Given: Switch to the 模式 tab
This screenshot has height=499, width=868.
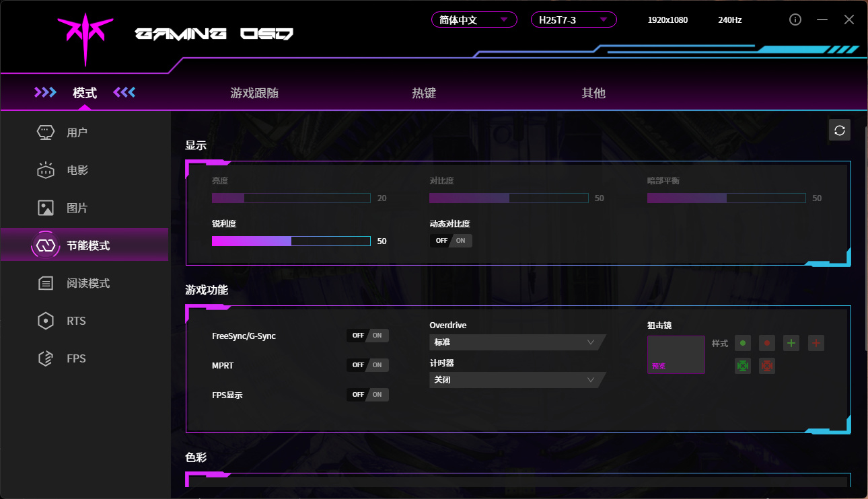Looking at the screenshot, I should (x=85, y=93).
